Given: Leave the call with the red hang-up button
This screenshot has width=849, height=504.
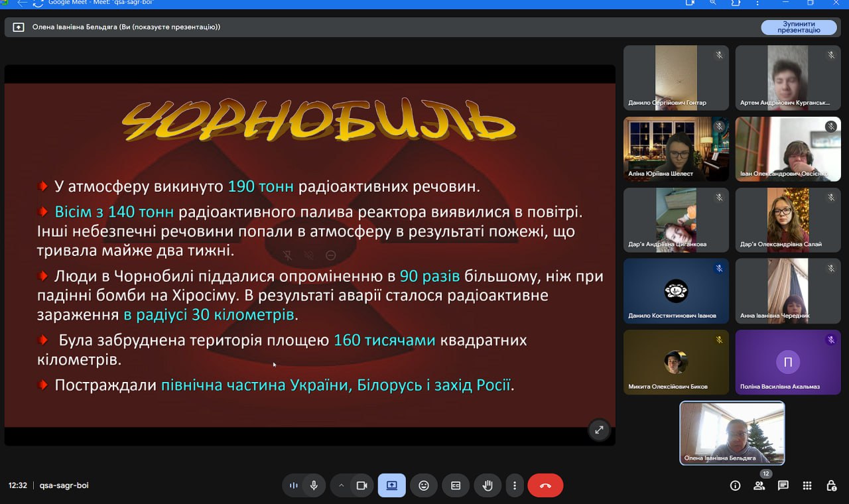Looking at the screenshot, I should [x=545, y=485].
